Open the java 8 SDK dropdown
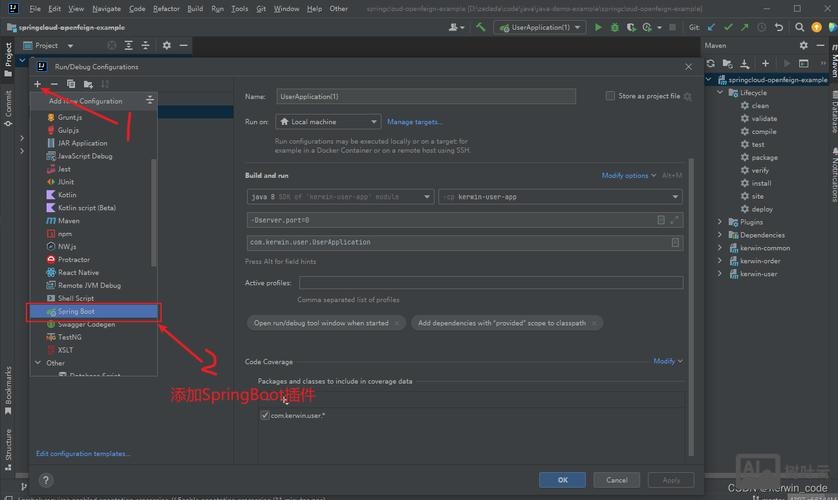The height and width of the screenshot is (500, 838). 339,197
